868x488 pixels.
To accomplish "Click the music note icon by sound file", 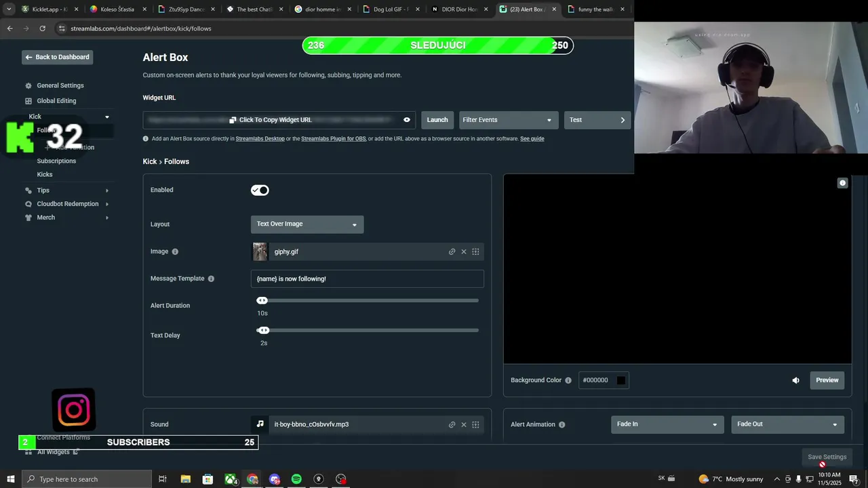I will coord(260,424).
